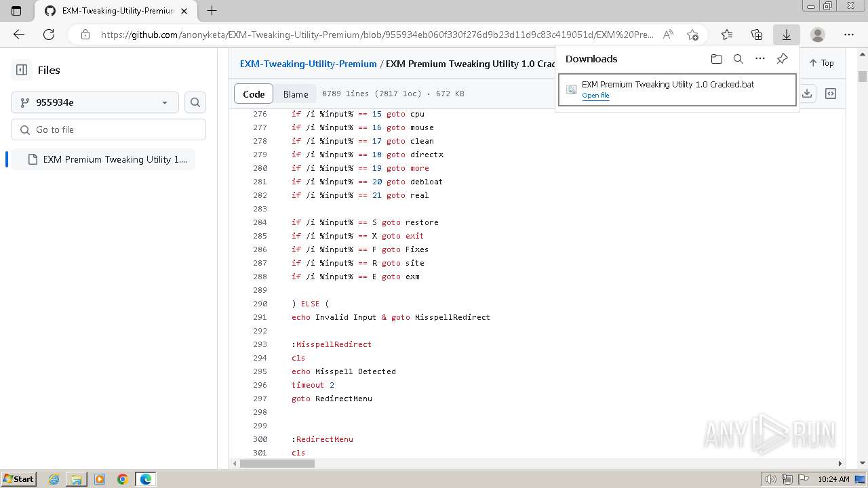Click the :RedirectMenu label on line 300
868x488 pixels.
pos(322,439)
